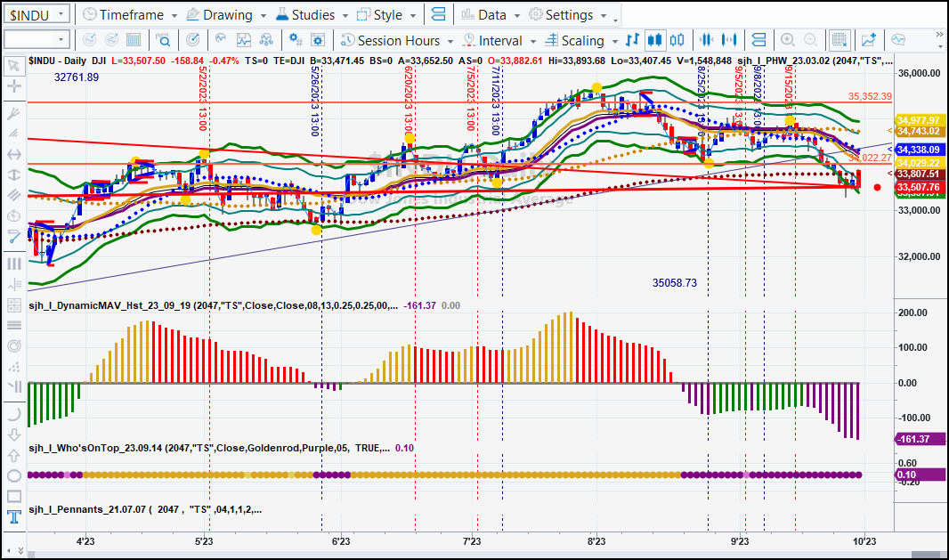949x560 pixels.
Task: Switch to solid candlestick chart style
Action: pyautogui.click(x=654, y=41)
